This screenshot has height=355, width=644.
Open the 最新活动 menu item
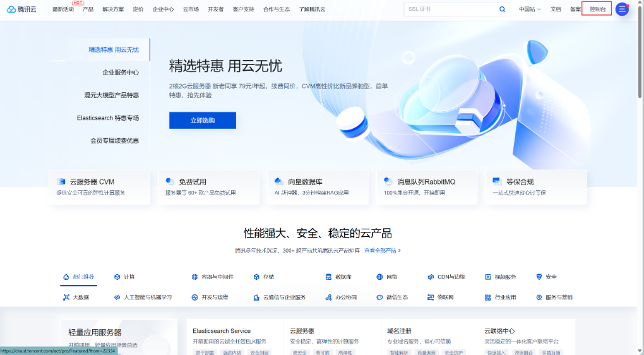point(63,9)
